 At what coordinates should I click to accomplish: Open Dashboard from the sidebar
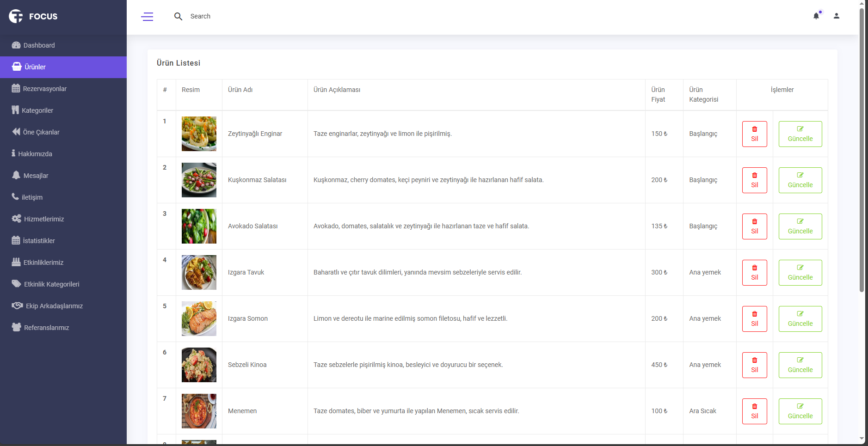click(39, 45)
